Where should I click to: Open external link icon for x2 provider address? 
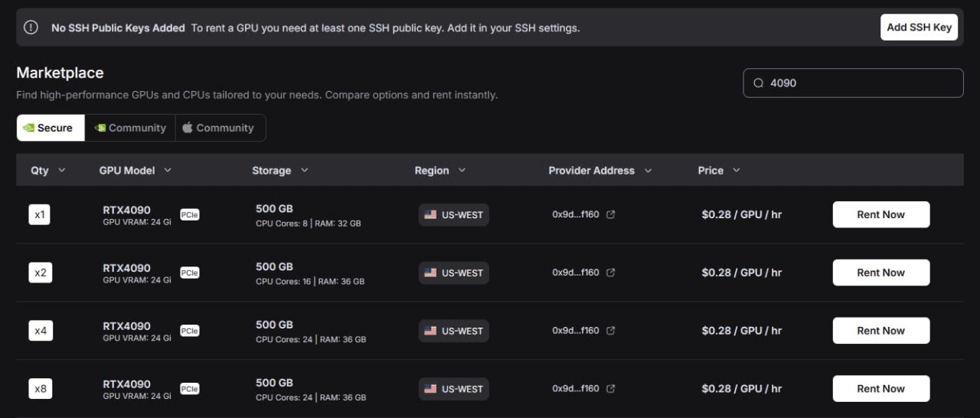(611, 273)
